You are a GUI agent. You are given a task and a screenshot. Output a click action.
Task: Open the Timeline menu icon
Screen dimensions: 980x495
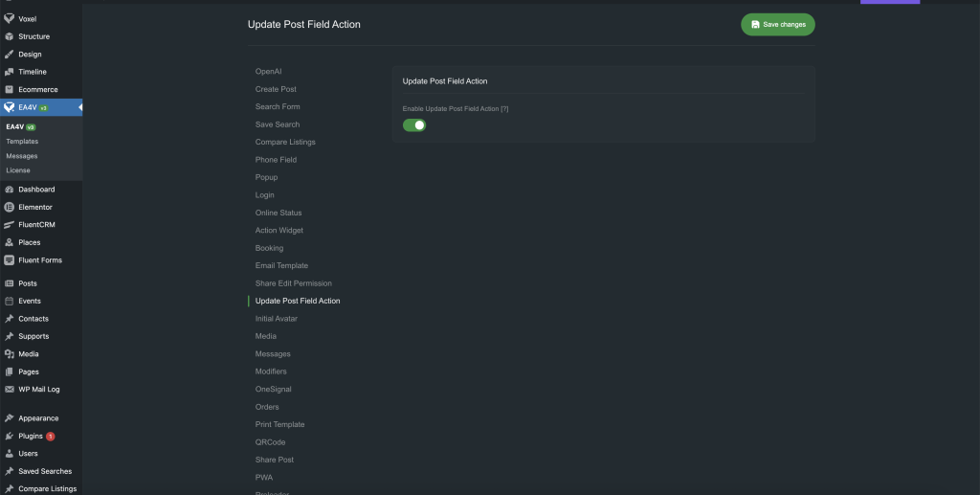click(9, 72)
